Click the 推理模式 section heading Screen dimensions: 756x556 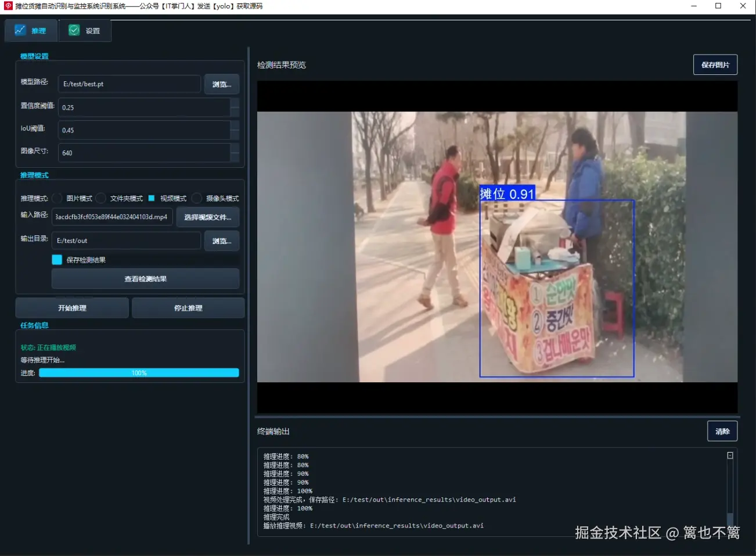(x=34, y=175)
